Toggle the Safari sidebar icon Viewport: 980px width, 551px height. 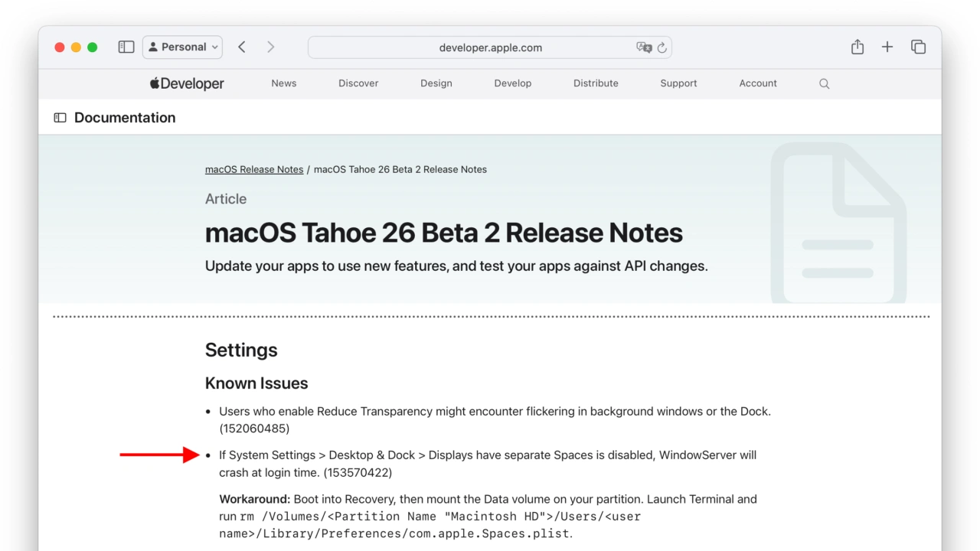click(126, 47)
